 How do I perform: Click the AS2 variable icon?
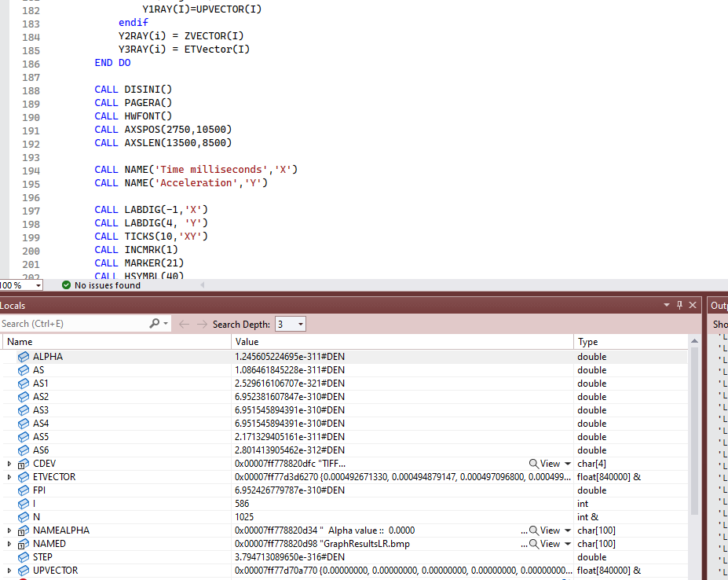click(24, 397)
